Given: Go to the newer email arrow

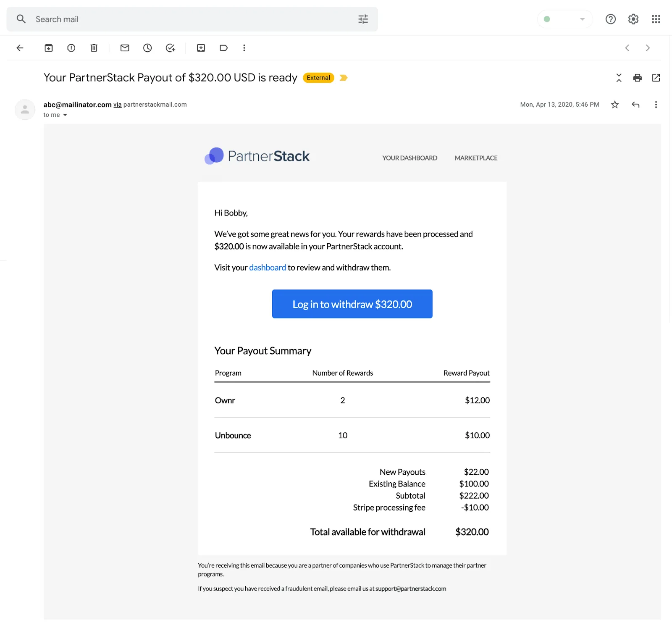Looking at the screenshot, I should [627, 48].
